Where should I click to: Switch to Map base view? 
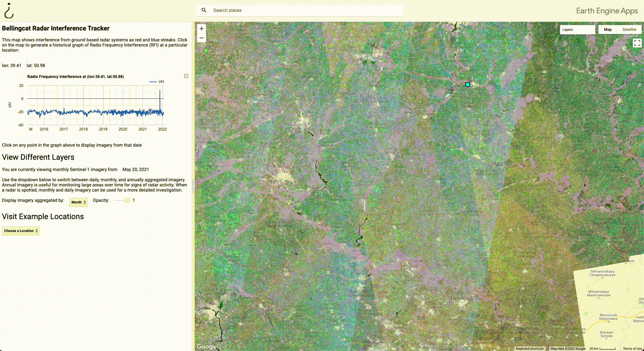(607, 30)
